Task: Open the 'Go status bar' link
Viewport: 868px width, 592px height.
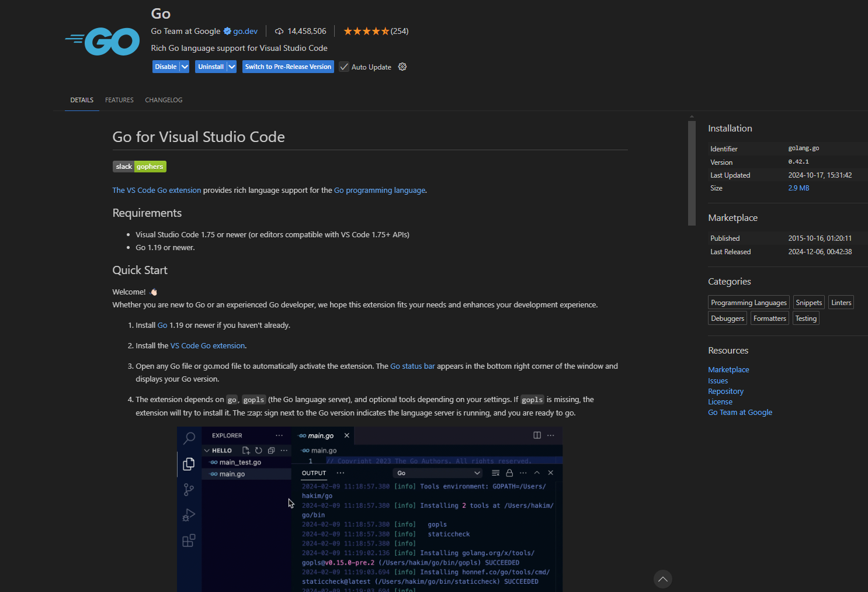Action: (x=412, y=366)
